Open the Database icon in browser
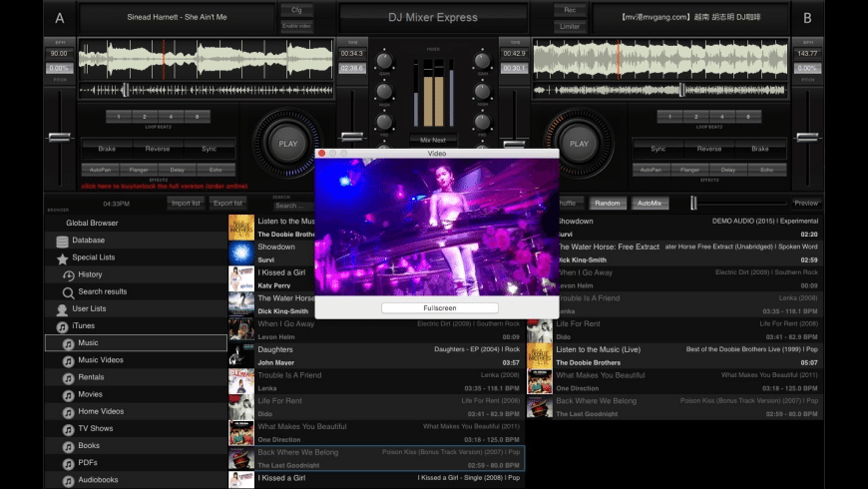This screenshot has width=868, height=489. (62, 241)
